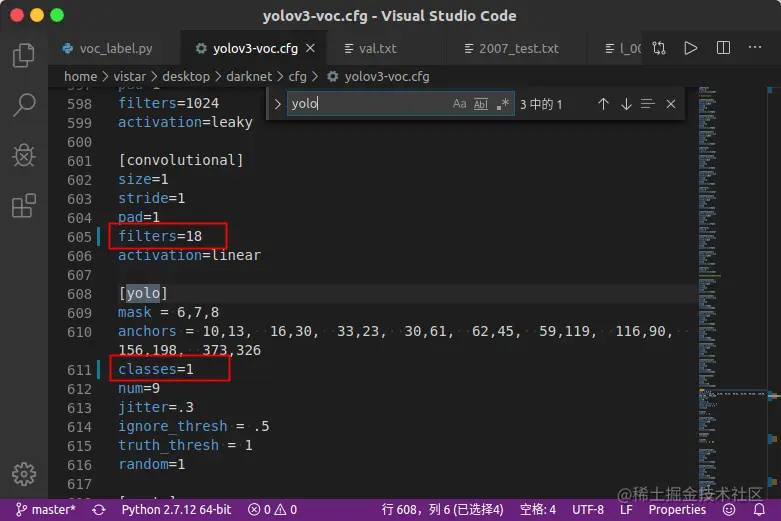781x521 pixels.
Task: Expand the replace field toggle arrow
Action: click(x=277, y=104)
